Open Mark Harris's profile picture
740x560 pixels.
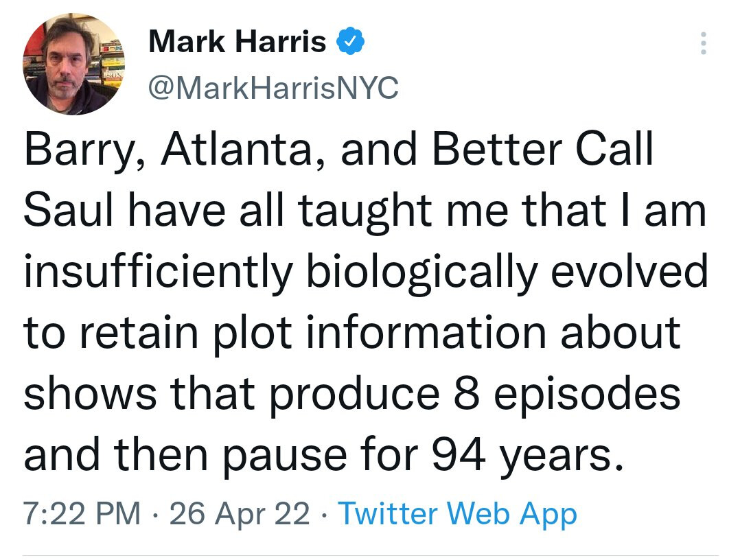tap(73, 65)
